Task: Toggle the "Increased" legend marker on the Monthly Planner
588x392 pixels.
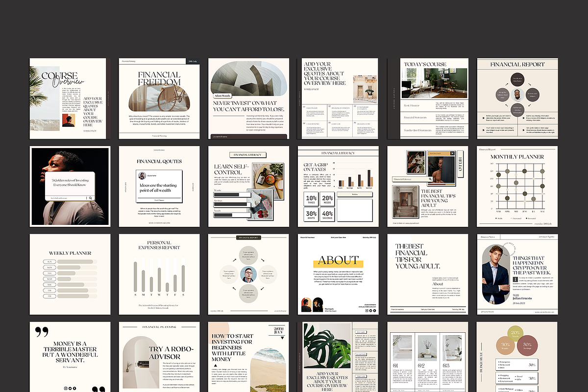Action: 526,218
